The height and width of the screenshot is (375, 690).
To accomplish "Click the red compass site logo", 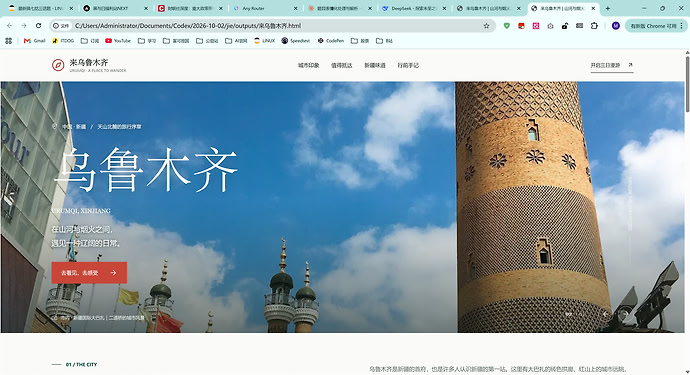I will tap(58, 65).
